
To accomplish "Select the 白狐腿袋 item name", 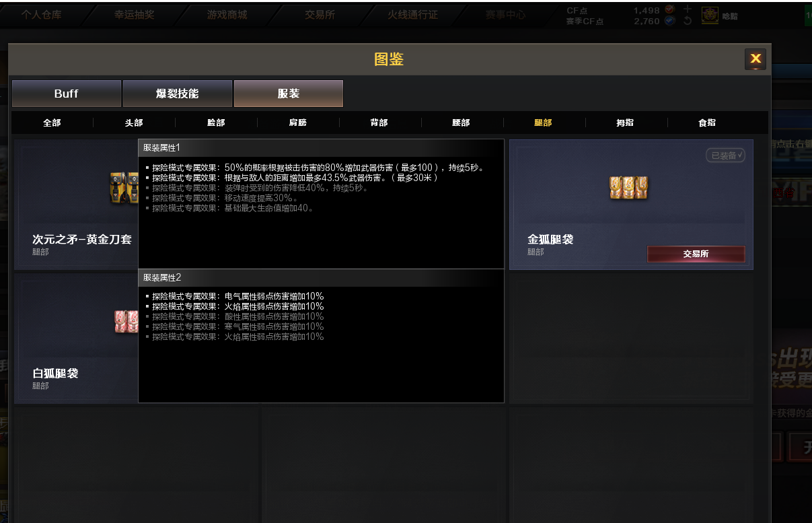I will click(x=55, y=373).
